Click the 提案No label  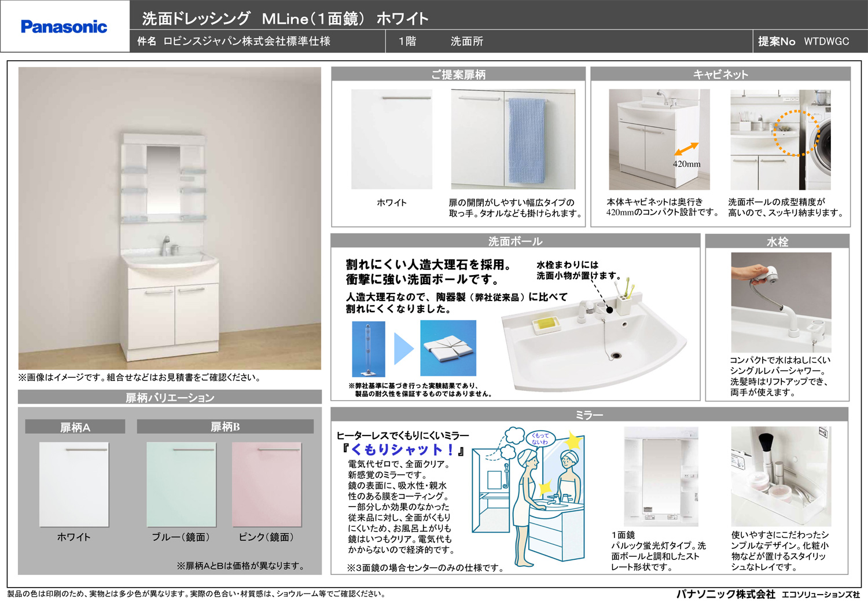point(777,41)
